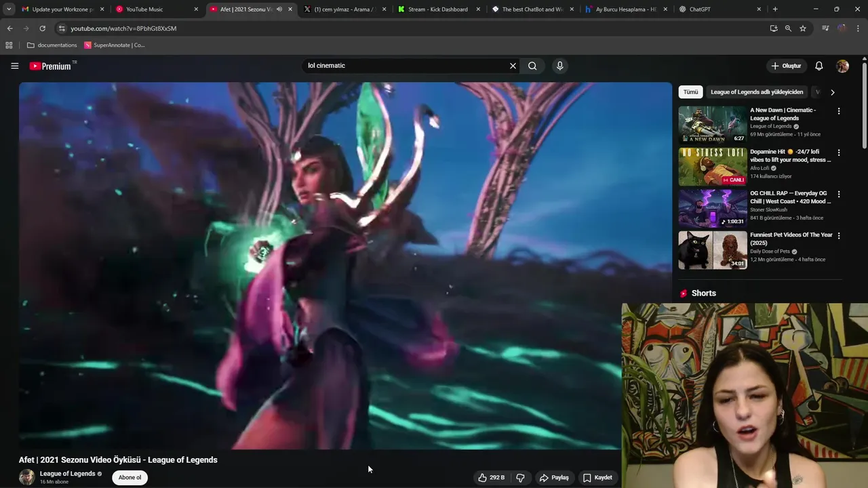The height and width of the screenshot is (488, 868).
Task: Open account avatar menu
Action: pos(842,66)
